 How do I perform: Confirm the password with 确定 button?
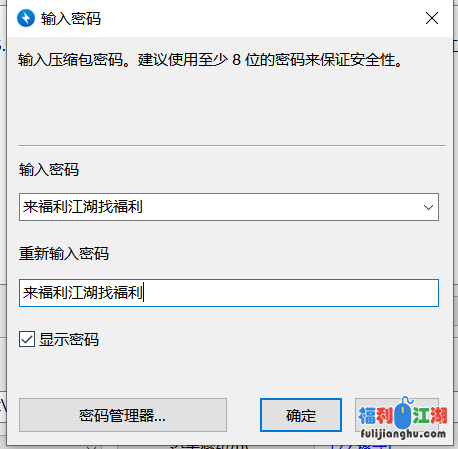click(x=301, y=415)
